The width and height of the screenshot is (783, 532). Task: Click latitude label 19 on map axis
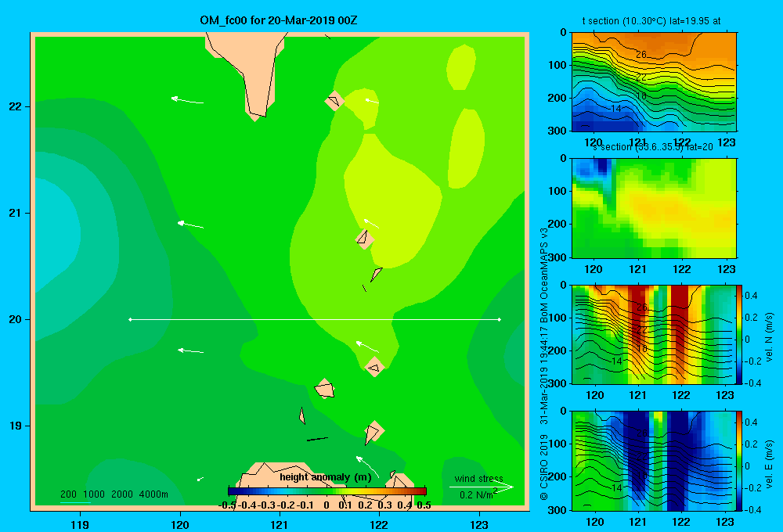coord(15,426)
